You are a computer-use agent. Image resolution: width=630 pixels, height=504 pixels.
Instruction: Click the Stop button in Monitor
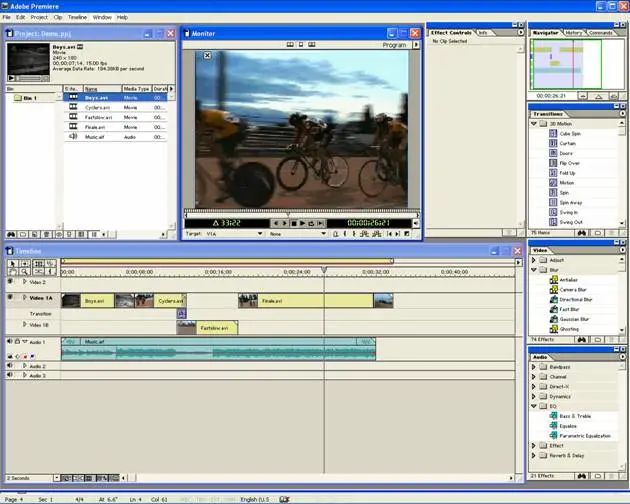[294, 223]
